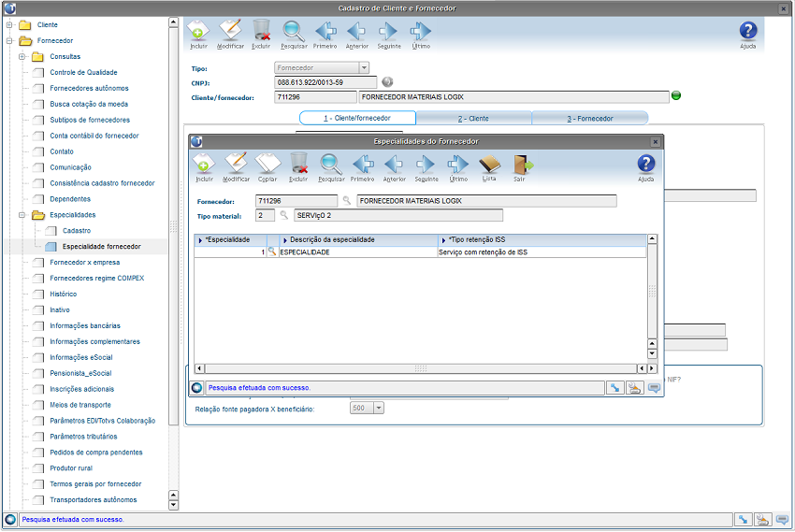Go to Último record in main toolbar
The height and width of the screenshot is (532, 795).
[421, 35]
